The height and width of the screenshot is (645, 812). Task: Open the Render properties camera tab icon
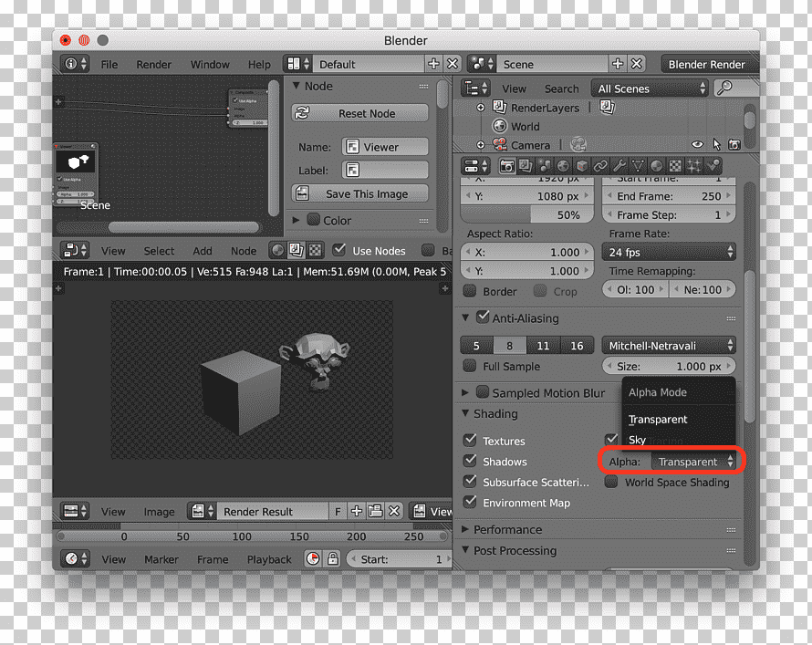click(506, 166)
